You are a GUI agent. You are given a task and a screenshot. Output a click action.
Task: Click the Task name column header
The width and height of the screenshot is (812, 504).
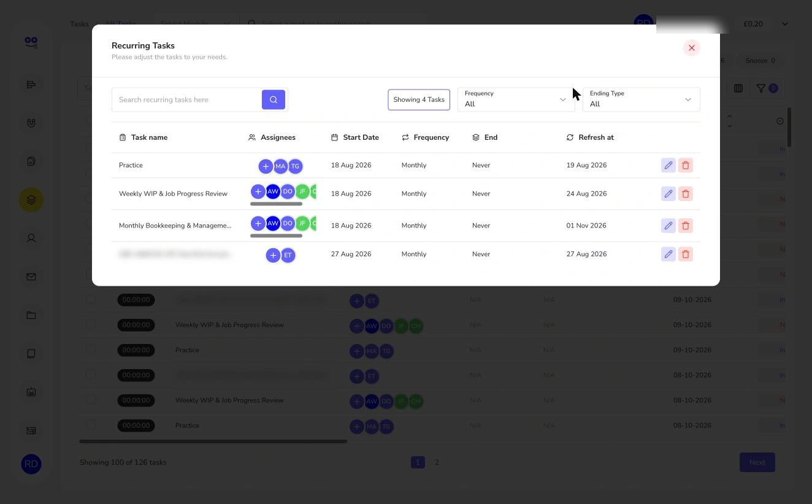point(144,137)
